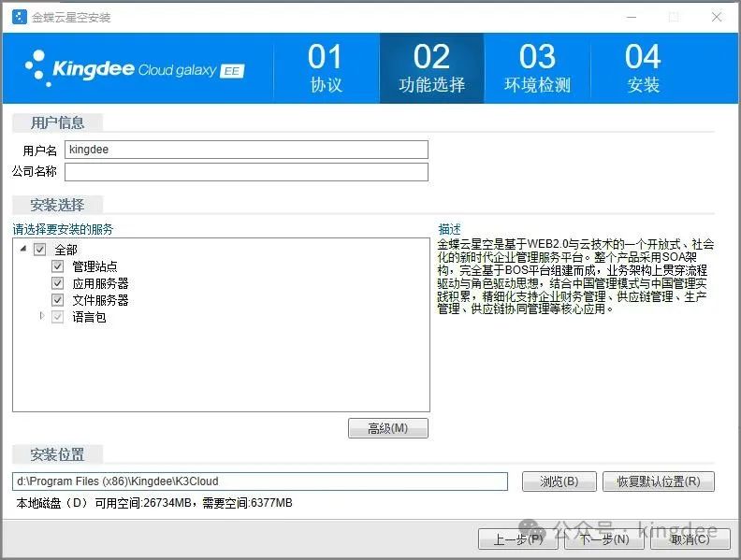Toggle the 文件服务器 checkbox
741x560 pixels.
57,300
